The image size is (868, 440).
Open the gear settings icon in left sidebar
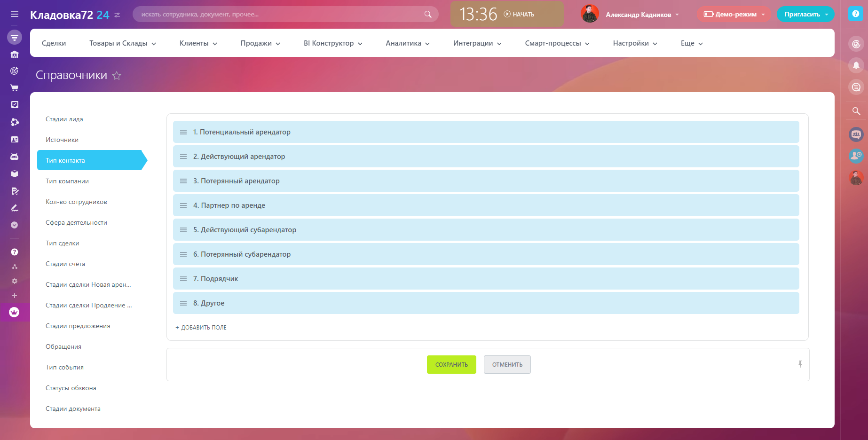coord(15,281)
